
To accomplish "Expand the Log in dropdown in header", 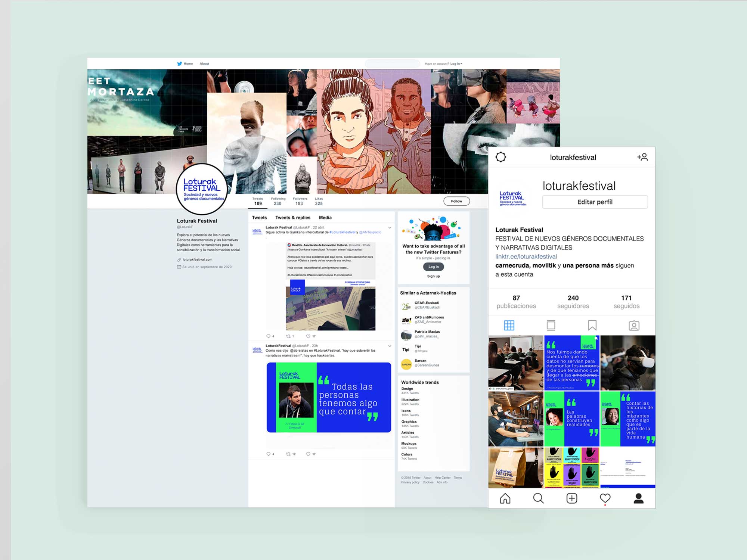I will coord(456,63).
